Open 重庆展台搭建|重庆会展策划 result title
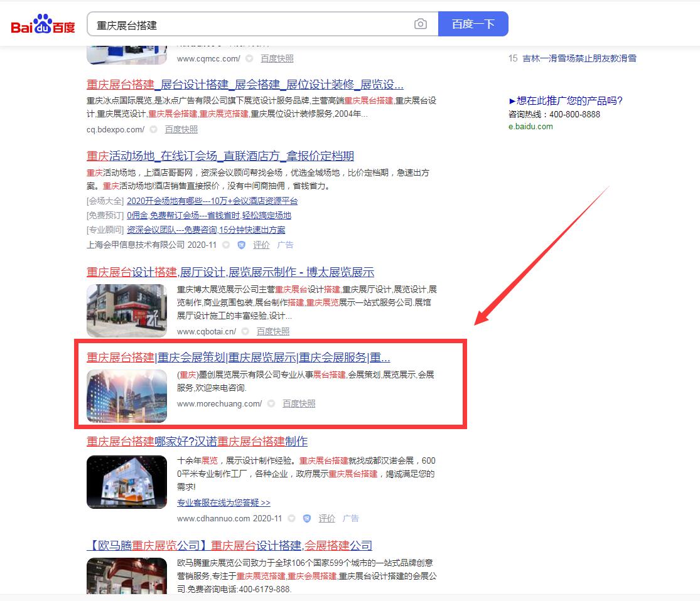The image size is (700, 601). coord(238,358)
